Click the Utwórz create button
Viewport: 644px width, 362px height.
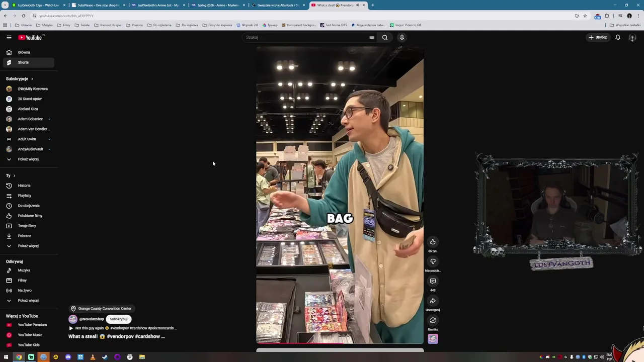pyautogui.click(x=598, y=37)
